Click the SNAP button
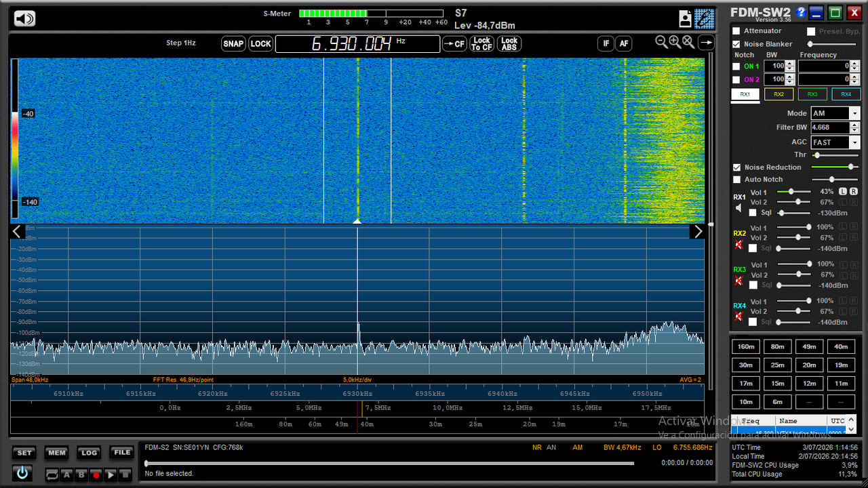This screenshot has width=868, height=488. [x=233, y=44]
